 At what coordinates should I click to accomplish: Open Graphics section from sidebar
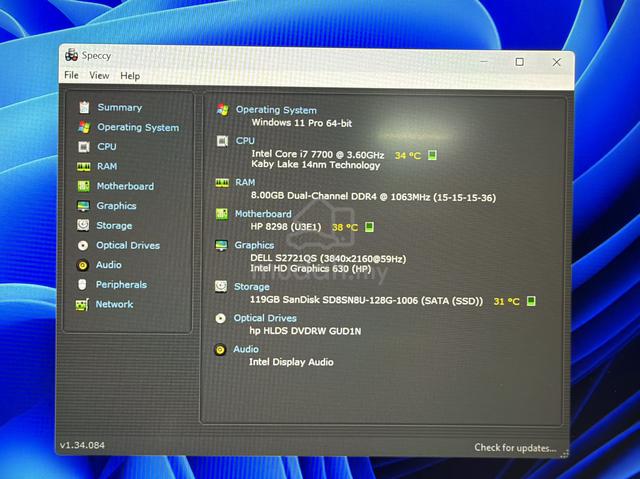[116, 206]
